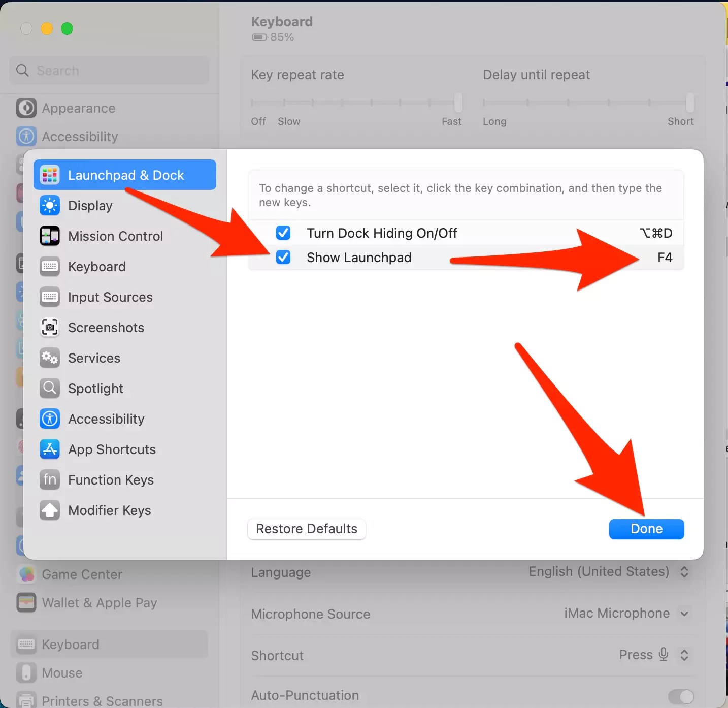The image size is (728, 708).
Task: Open the Input Sources shortcuts section
Action: point(110,297)
